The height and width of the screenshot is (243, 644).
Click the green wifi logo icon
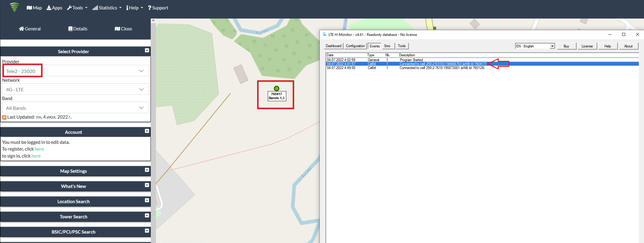tap(14, 7)
